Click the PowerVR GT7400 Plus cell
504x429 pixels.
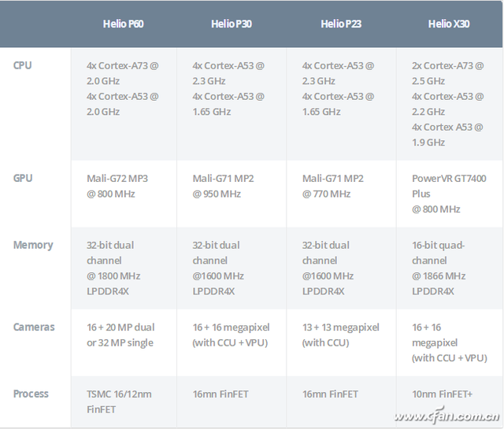point(450,194)
